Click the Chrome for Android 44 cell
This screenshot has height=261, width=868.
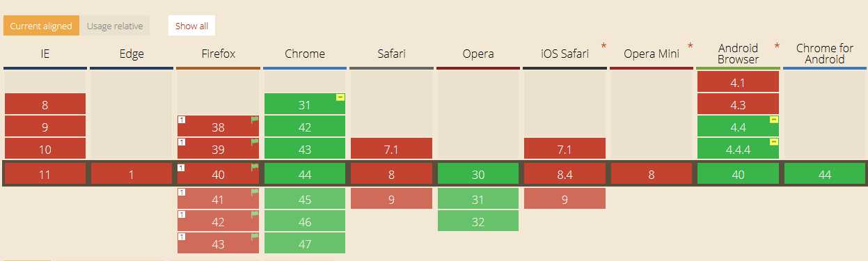(825, 175)
